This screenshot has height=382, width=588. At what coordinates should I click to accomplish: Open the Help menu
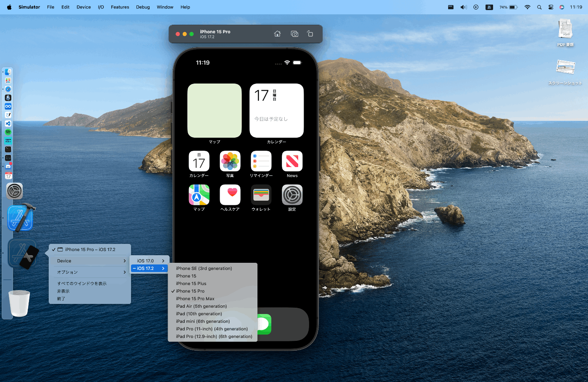pyautogui.click(x=185, y=7)
